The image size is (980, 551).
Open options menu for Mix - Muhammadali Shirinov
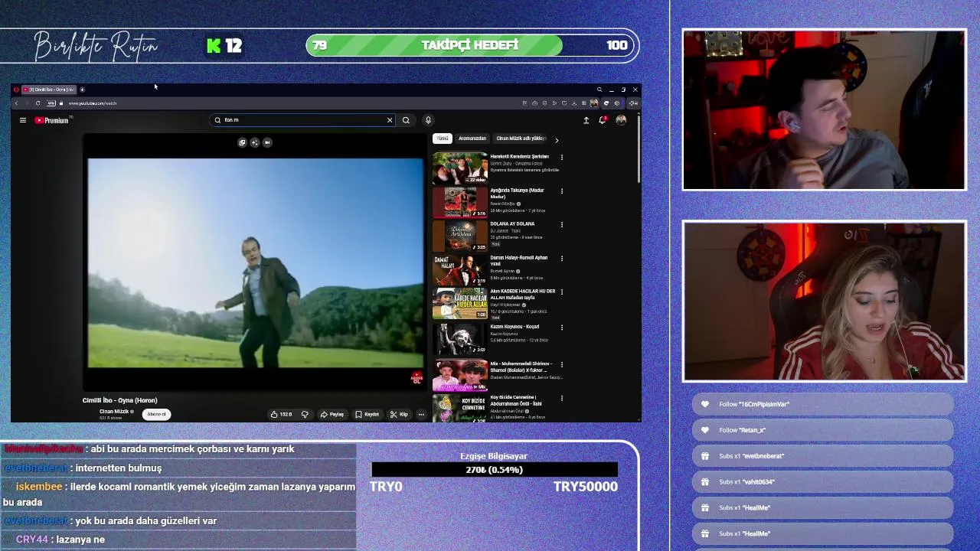tap(562, 364)
